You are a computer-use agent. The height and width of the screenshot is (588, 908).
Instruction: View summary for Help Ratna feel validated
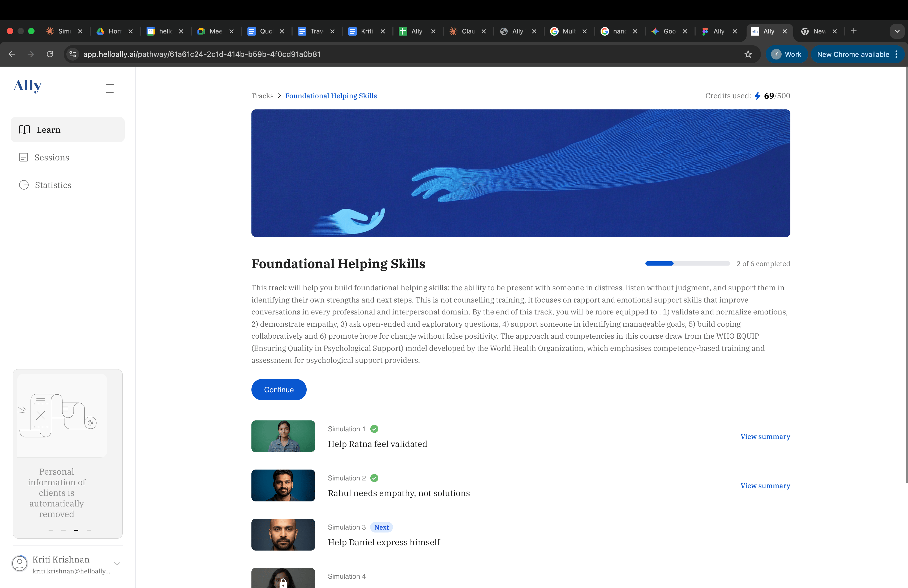point(765,437)
